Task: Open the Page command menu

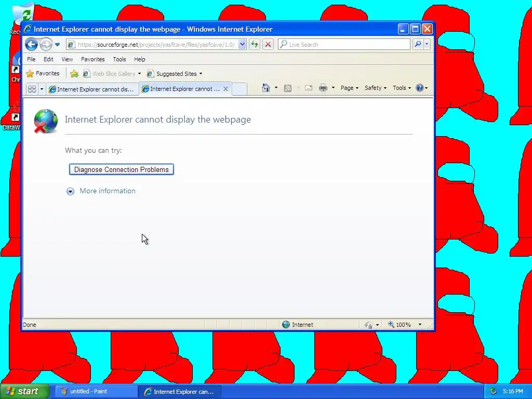Action: point(350,88)
